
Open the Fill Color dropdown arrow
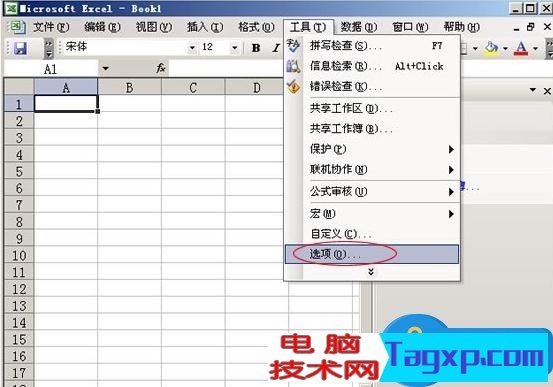click(505, 48)
